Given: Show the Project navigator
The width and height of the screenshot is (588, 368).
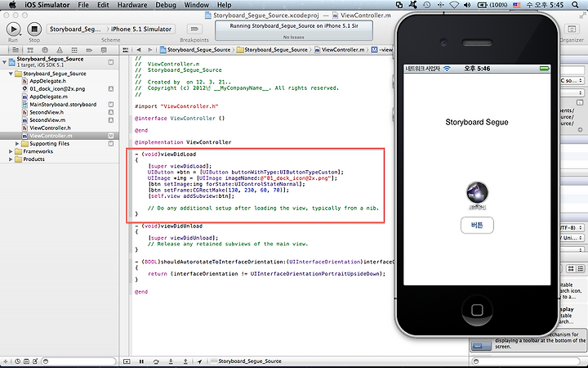Looking at the screenshot, I should coord(16,50).
